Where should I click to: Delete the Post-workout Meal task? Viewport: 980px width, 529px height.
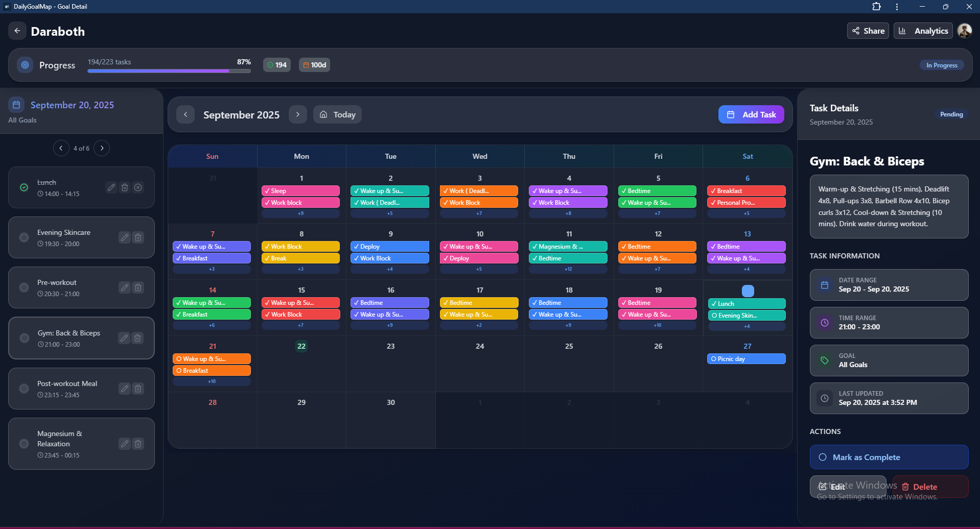[138, 389]
